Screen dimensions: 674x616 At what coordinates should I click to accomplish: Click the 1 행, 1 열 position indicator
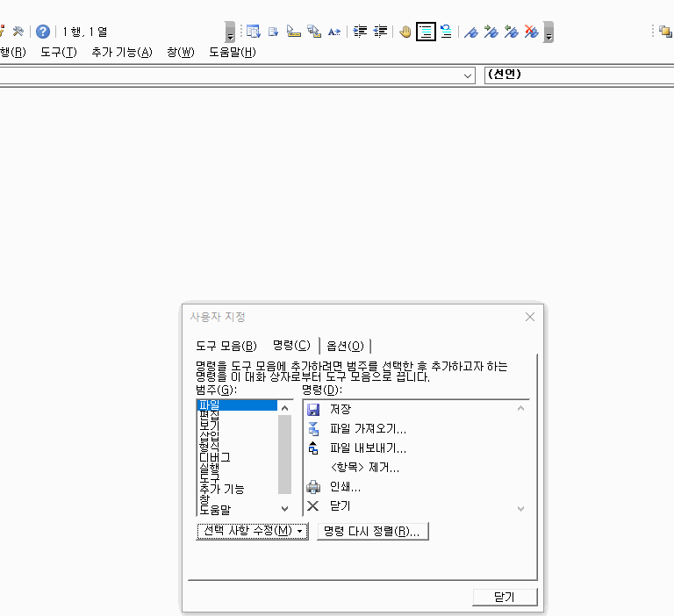pyautogui.click(x=84, y=32)
